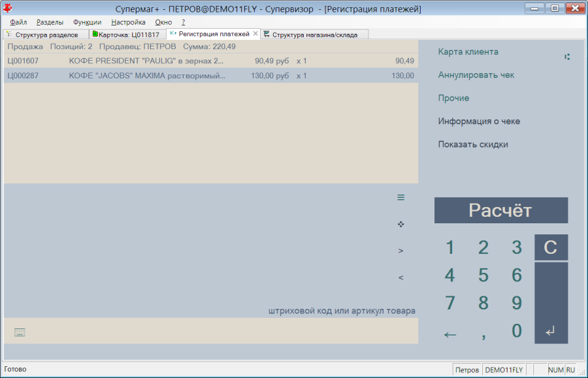Click digit 5 on the keypad
This screenshot has width=588, height=378.
(x=483, y=275)
